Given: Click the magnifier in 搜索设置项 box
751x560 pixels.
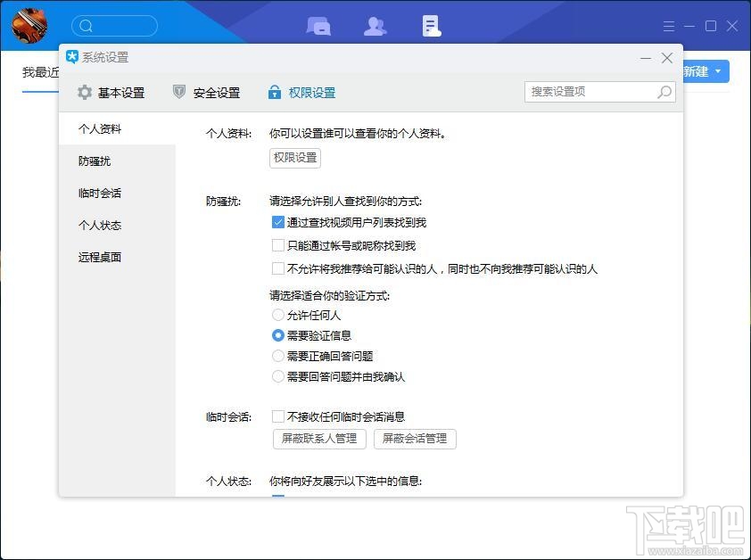Looking at the screenshot, I should pos(664,91).
